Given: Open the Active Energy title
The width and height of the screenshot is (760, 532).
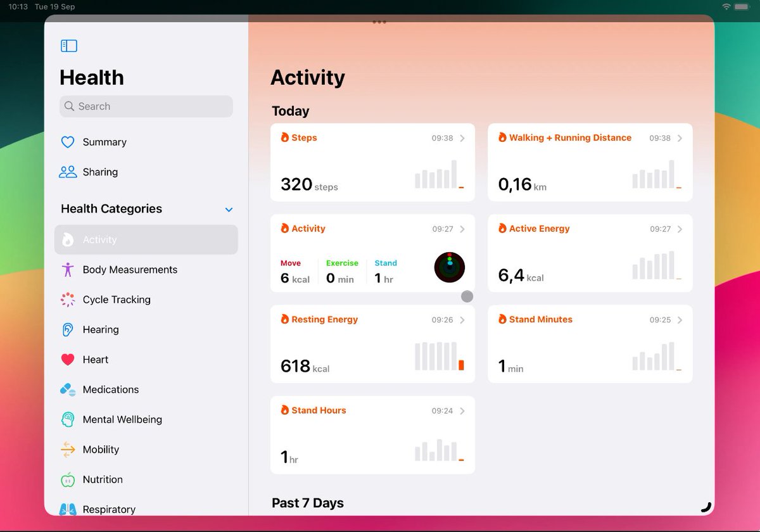Looking at the screenshot, I should (540, 229).
